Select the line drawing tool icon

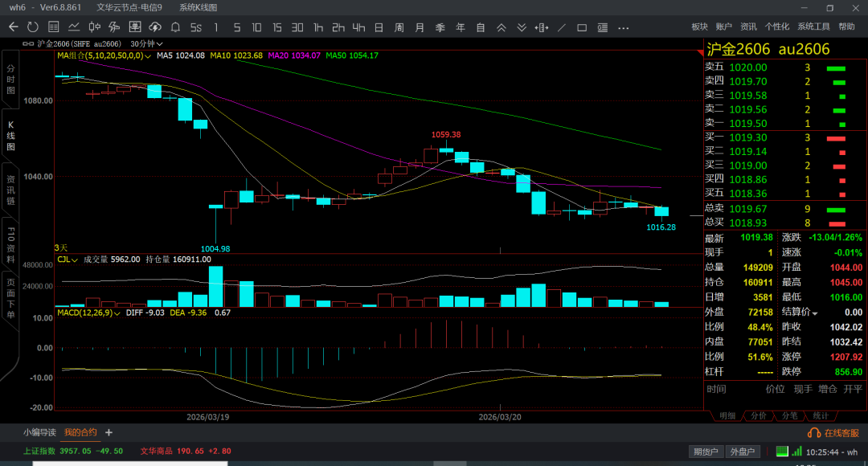click(562, 27)
